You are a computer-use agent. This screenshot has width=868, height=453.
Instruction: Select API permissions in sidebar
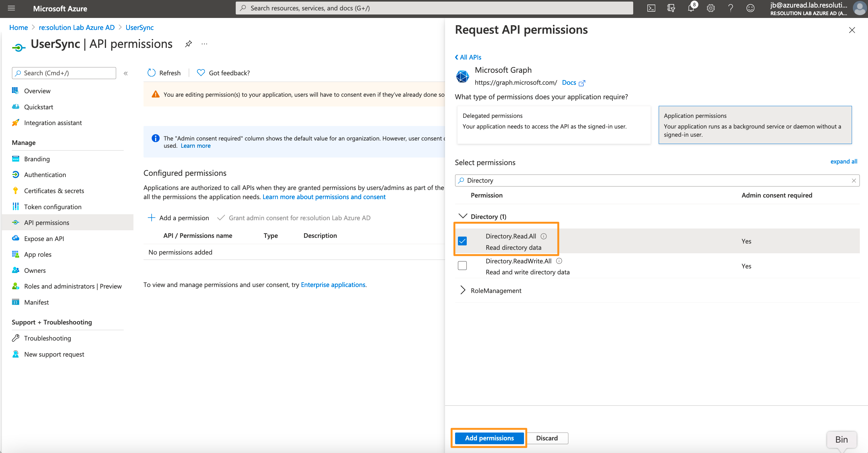coord(67,222)
